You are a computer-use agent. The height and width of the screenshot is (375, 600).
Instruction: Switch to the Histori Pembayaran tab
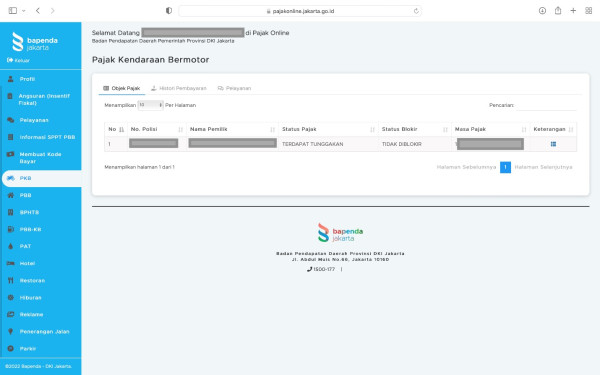(179, 88)
